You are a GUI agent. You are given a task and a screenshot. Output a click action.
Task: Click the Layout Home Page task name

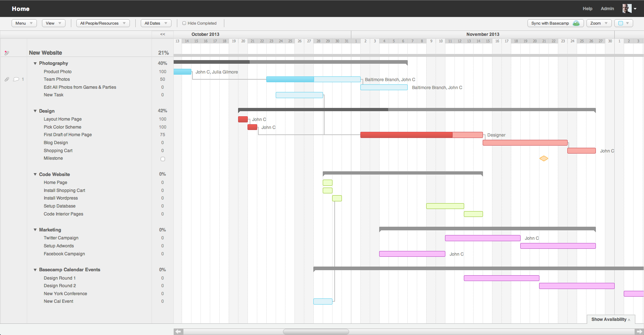(x=63, y=119)
